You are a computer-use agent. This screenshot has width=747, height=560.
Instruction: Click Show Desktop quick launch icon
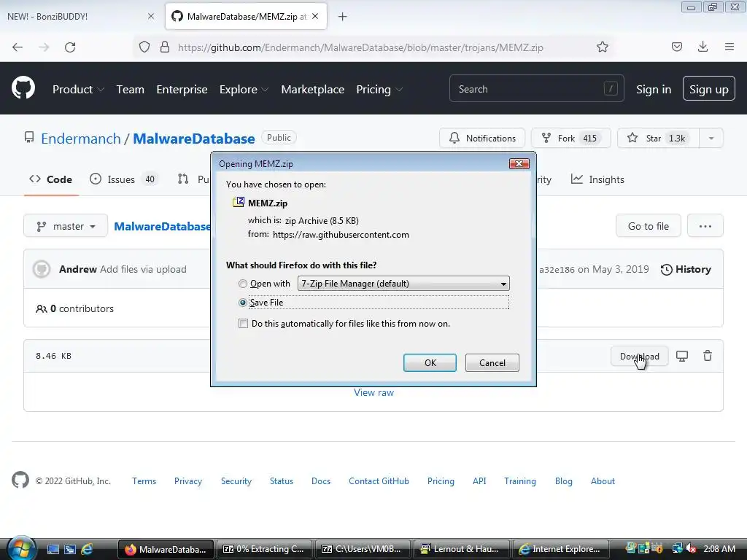click(53, 549)
